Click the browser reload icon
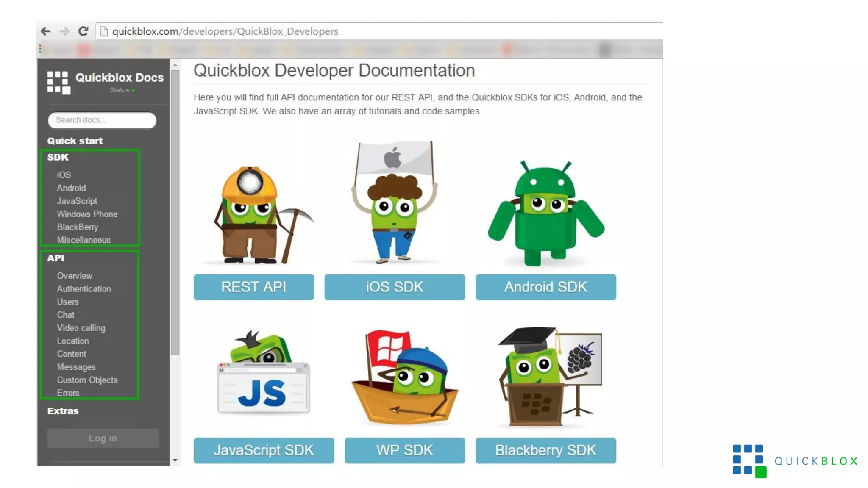868x488 pixels. tap(83, 31)
